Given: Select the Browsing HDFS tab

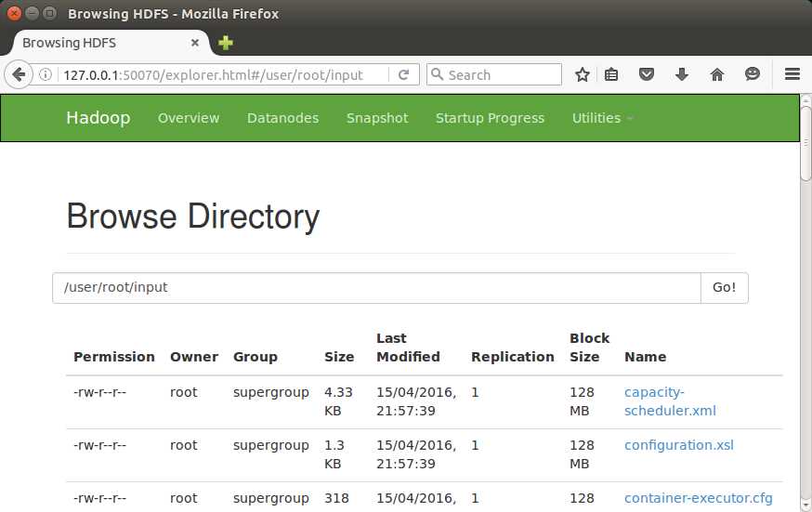Looking at the screenshot, I should click(109, 43).
